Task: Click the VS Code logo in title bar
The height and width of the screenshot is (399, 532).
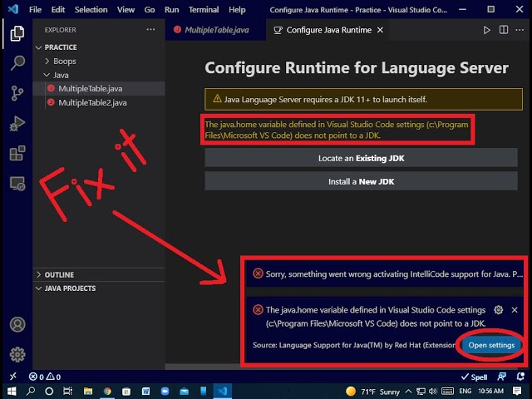Action: (13, 9)
